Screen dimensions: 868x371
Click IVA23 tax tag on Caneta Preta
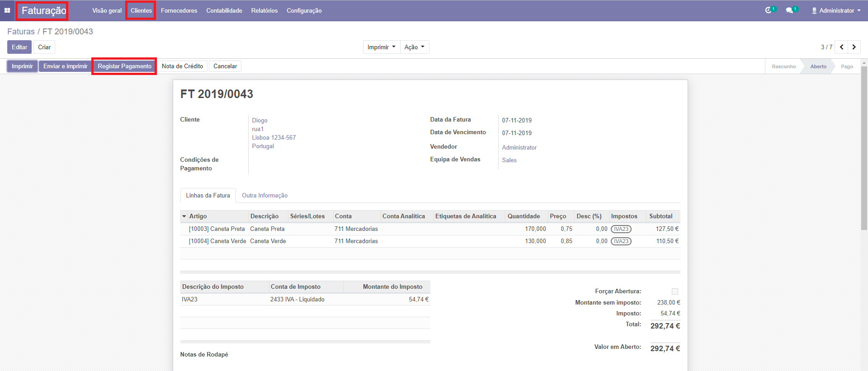pos(621,229)
